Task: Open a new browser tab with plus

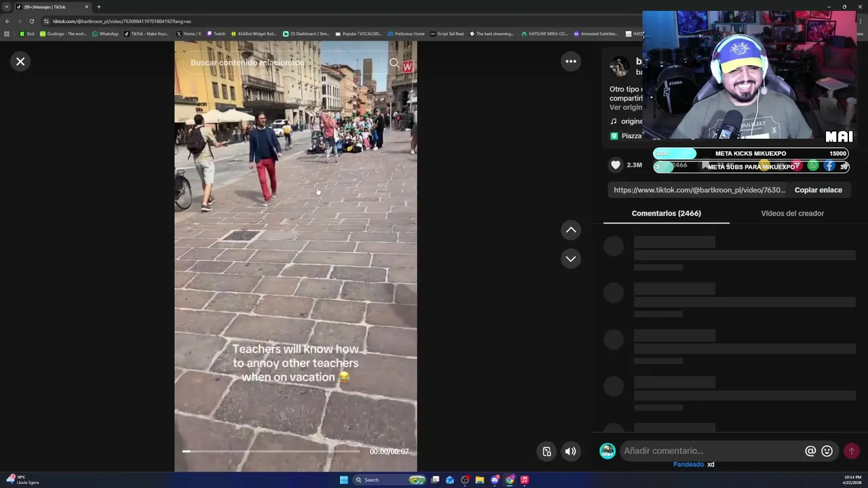Action: click(98, 7)
